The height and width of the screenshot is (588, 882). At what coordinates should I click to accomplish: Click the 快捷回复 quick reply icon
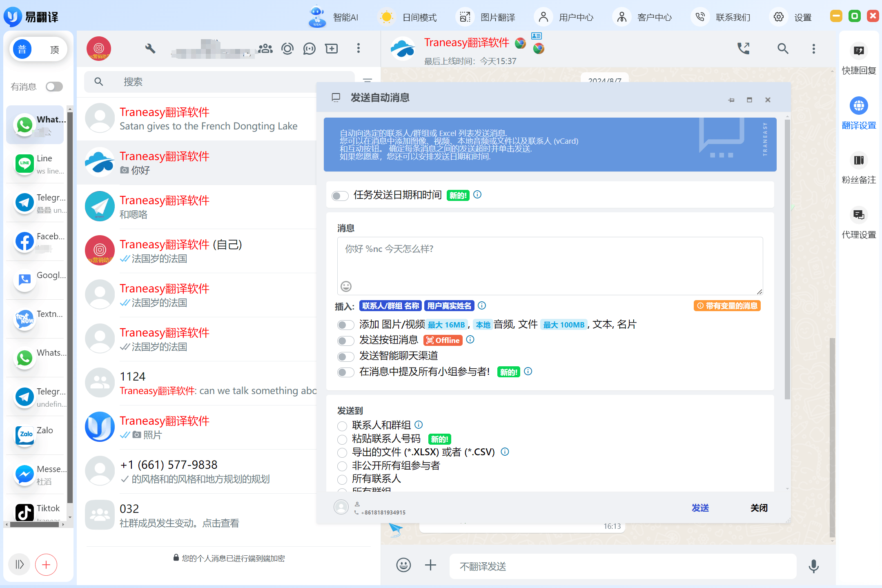point(858,50)
